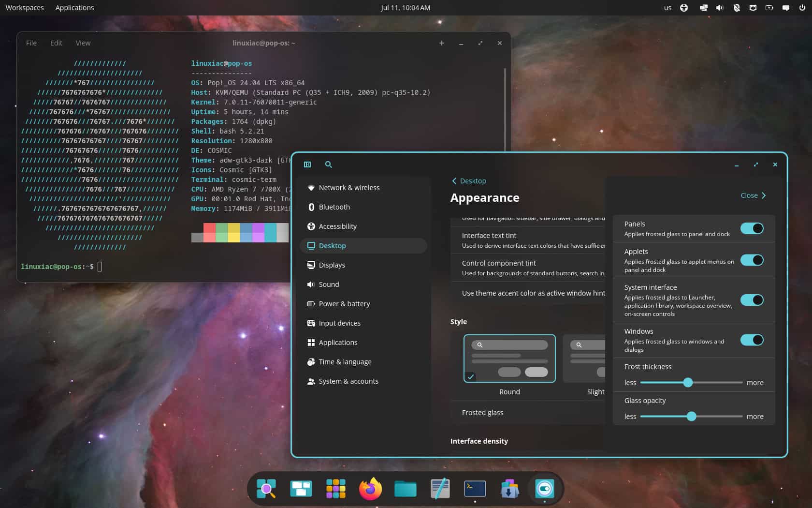The height and width of the screenshot is (508, 812).
Task: Open Power & battery settings page
Action: pos(363,304)
